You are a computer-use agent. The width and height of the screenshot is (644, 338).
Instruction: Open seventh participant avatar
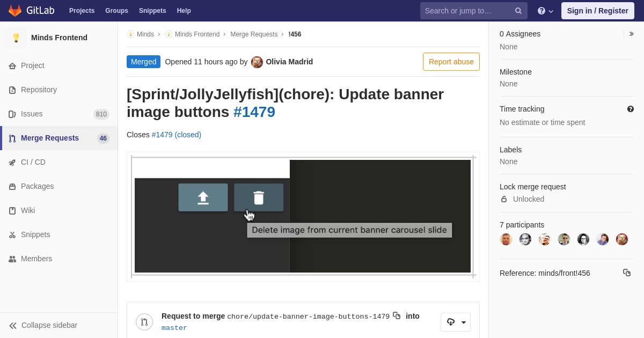(x=622, y=239)
